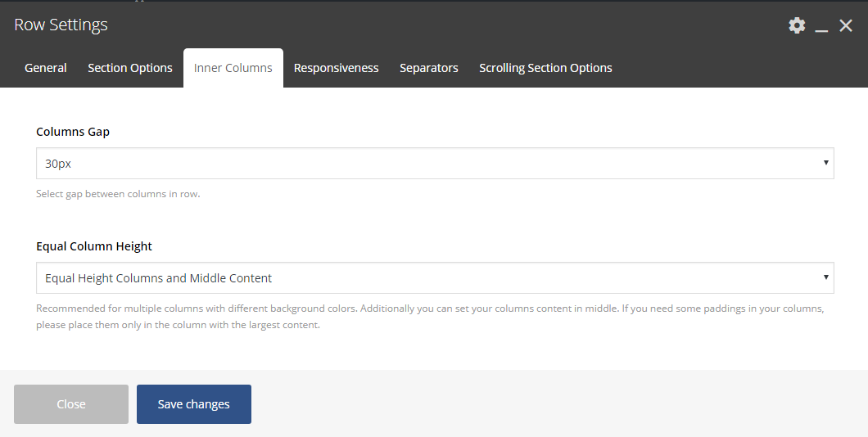Image resolution: width=868 pixels, height=437 pixels.
Task: Click the gray Close button
Action: pyautogui.click(x=71, y=404)
